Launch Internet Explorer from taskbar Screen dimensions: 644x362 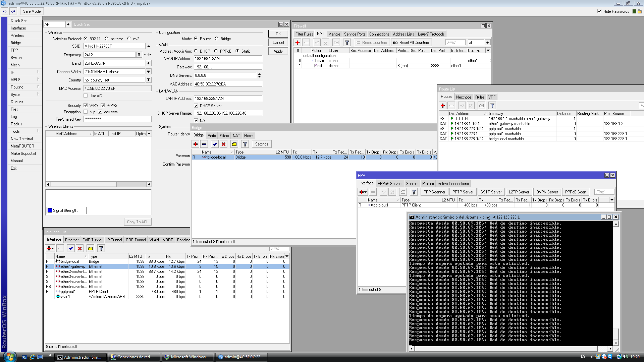[x=32, y=357]
